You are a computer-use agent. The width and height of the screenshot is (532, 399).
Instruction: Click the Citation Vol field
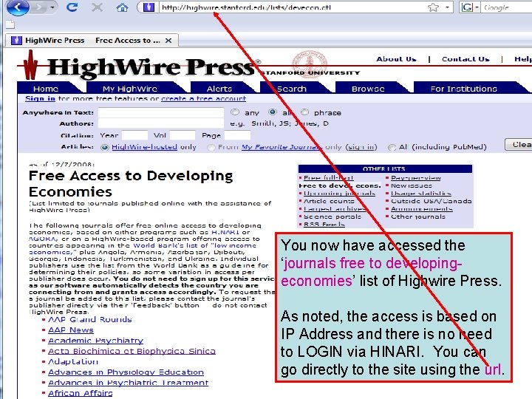point(183,135)
